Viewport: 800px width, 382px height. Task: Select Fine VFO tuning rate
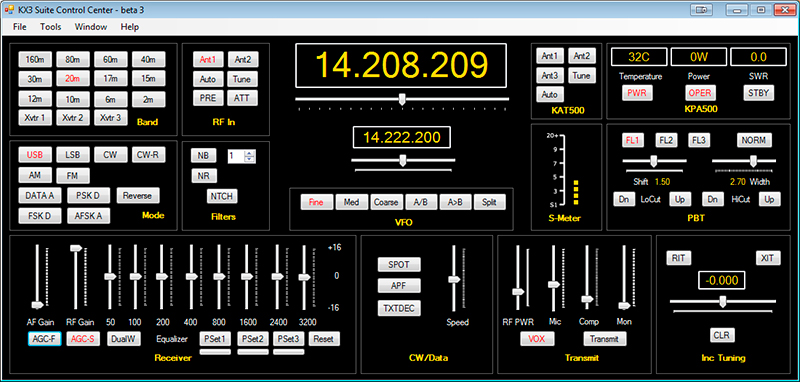[x=316, y=202]
